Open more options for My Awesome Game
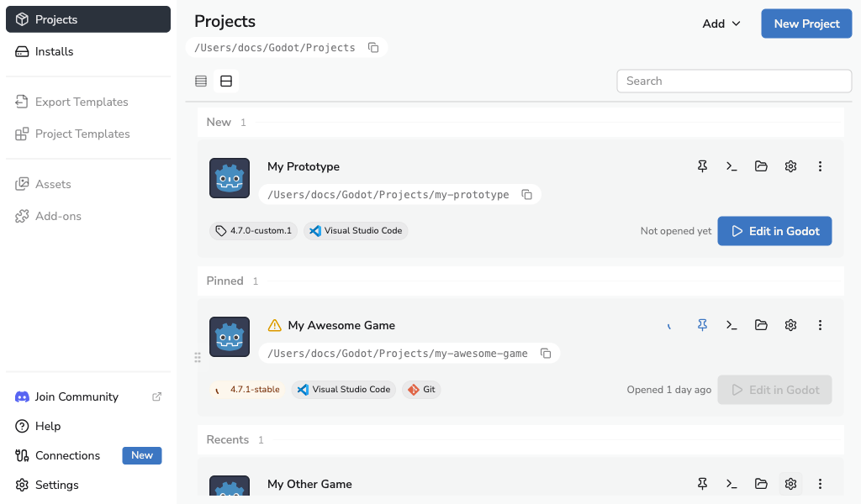This screenshot has height=504, width=861. click(x=820, y=325)
